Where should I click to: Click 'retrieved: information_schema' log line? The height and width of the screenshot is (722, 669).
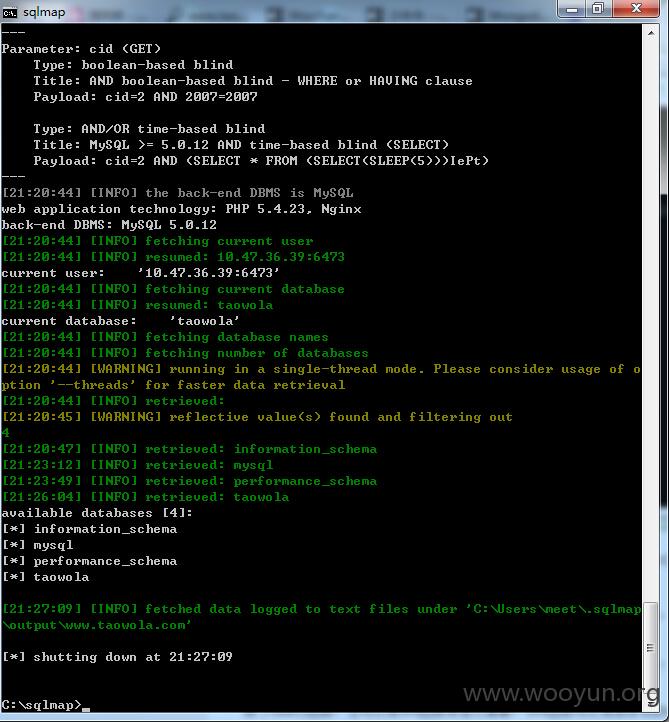pos(189,449)
